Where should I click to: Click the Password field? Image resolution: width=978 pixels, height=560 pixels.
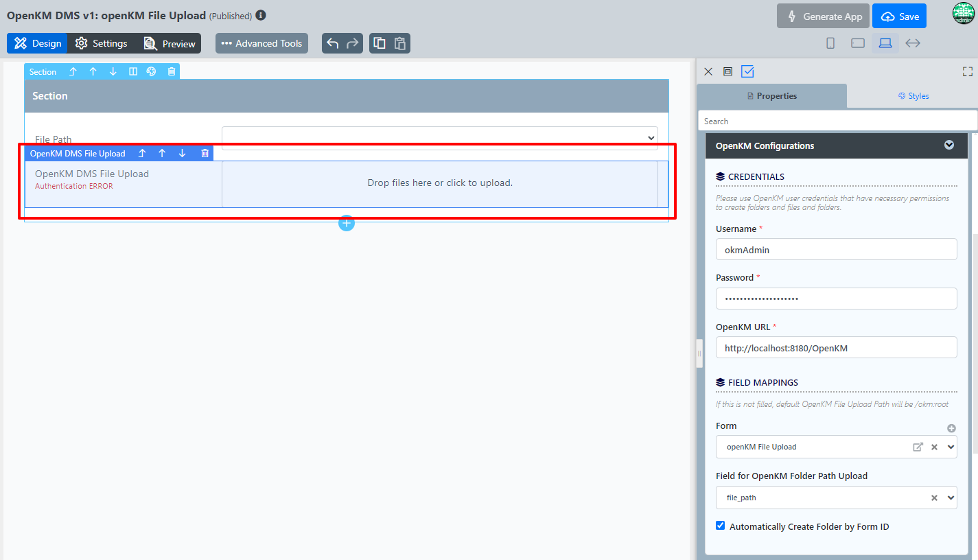click(836, 299)
